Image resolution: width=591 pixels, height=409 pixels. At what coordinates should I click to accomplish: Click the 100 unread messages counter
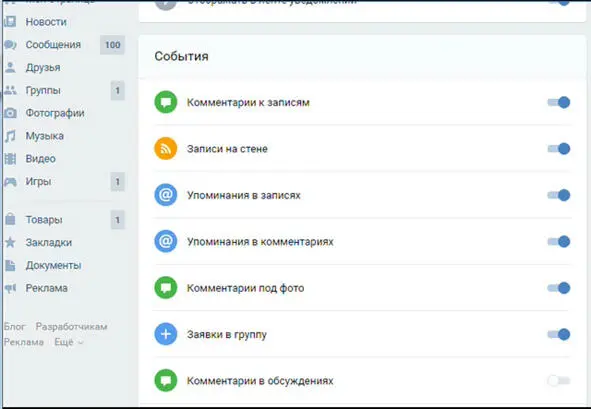(112, 45)
